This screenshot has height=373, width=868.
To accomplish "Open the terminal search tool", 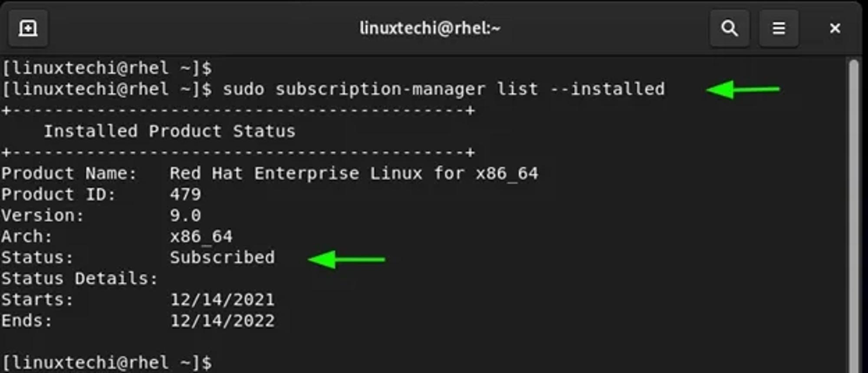I will point(730,29).
